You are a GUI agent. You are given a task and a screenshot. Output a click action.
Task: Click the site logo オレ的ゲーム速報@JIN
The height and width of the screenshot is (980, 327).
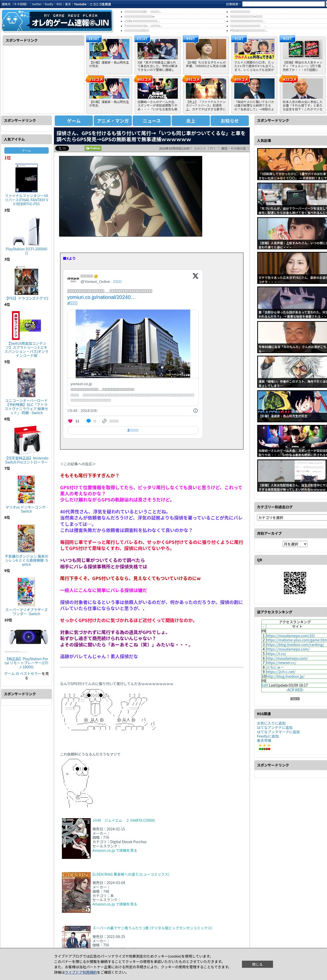coord(57,21)
